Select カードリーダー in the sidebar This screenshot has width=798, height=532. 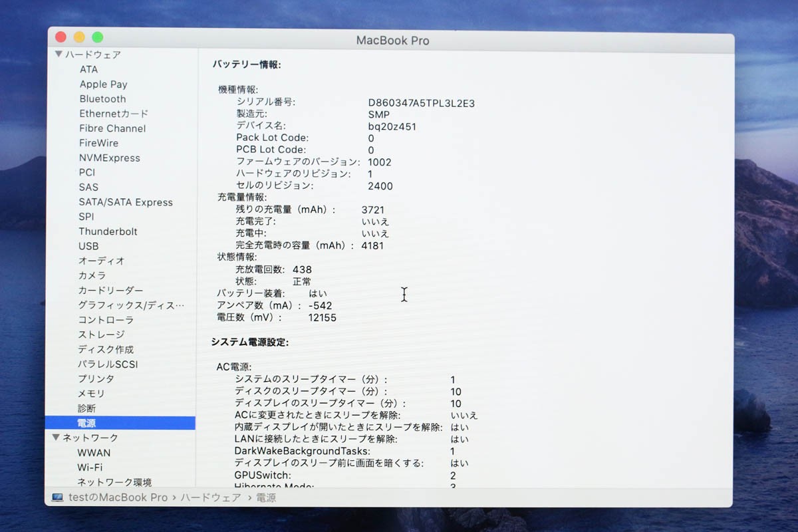(110, 291)
